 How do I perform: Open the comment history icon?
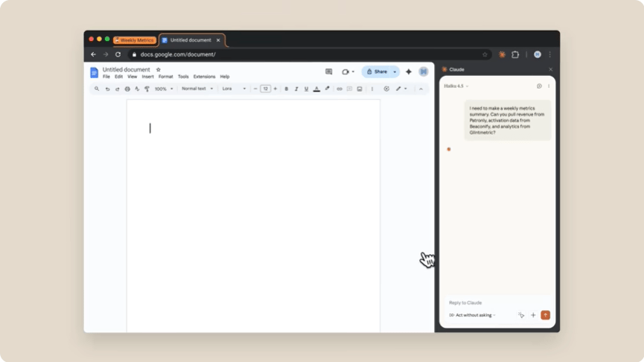click(x=328, y=72)
